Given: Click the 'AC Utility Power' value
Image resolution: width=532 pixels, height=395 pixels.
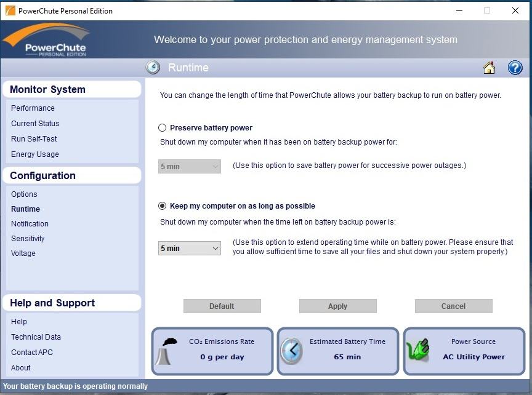Looking at the screenshot, I should click(474, 357).
